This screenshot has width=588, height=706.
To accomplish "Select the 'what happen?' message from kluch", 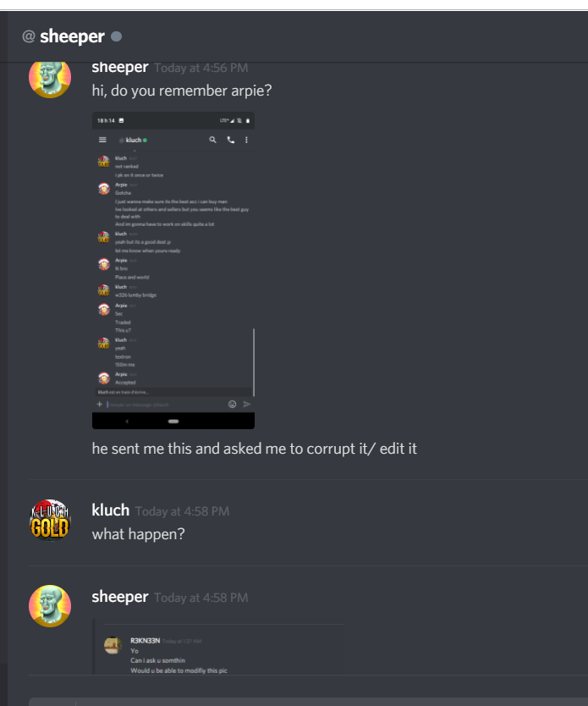I will tap(138, 534).
